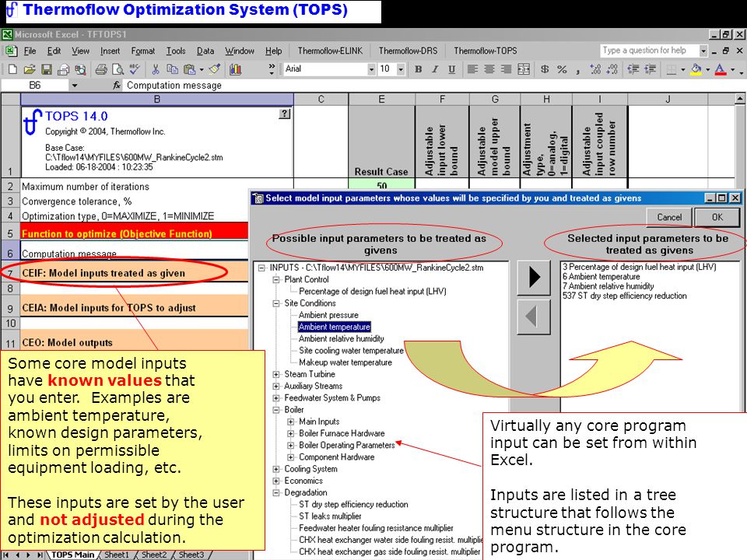Click the Increase Indent icon
This screenshot has height=560, width=747.
click(650, 69)
